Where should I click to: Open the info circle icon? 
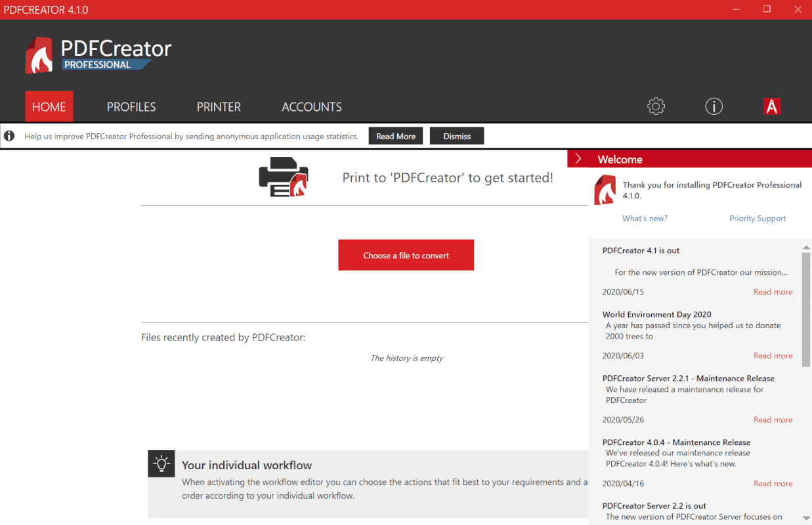(x=714, y=106)
